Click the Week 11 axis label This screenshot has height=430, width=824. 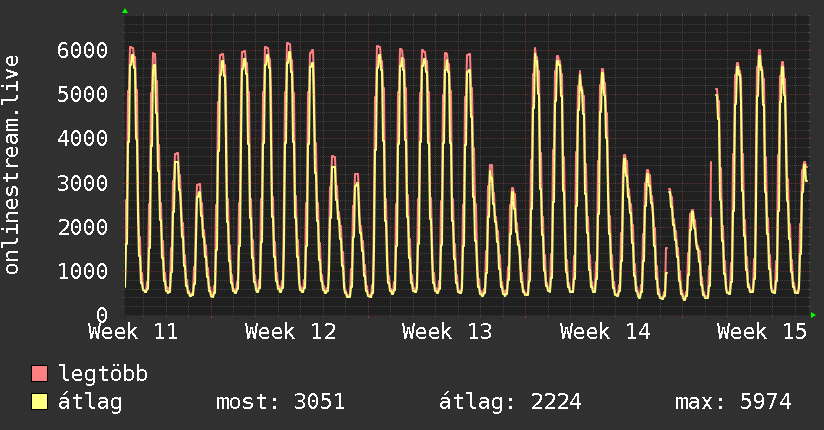click(x=133, y=332)
